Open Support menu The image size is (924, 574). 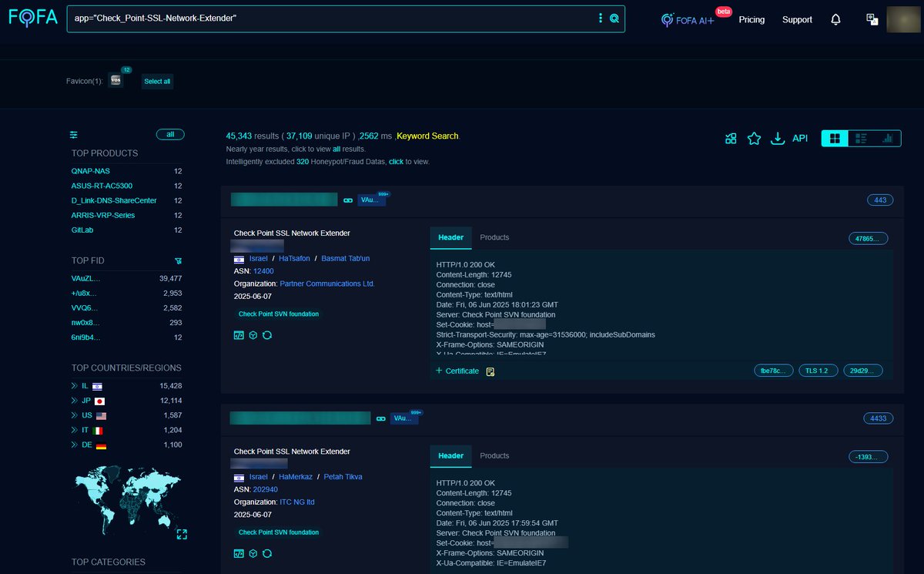797,19
